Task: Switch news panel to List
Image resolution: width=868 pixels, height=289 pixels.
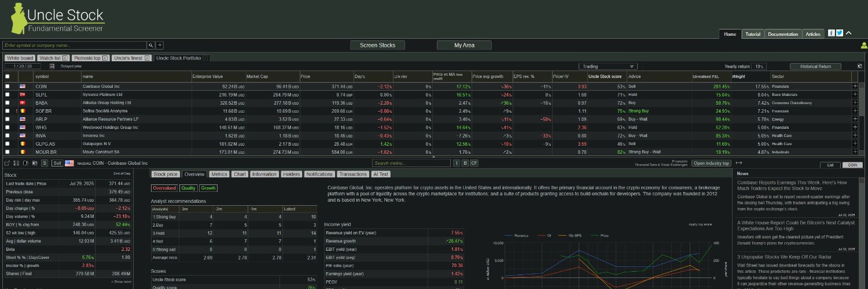Action: coord(830,165)
